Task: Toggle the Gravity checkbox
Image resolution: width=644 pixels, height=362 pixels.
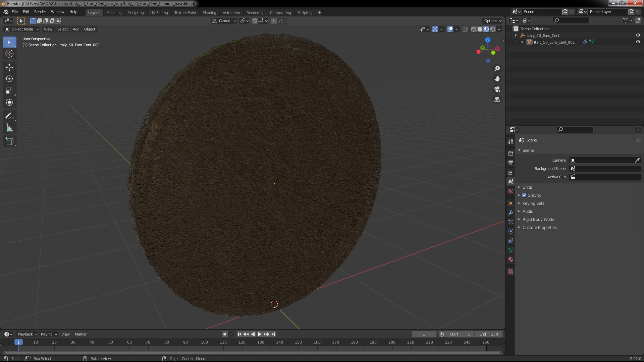Action: coord(524,195)
